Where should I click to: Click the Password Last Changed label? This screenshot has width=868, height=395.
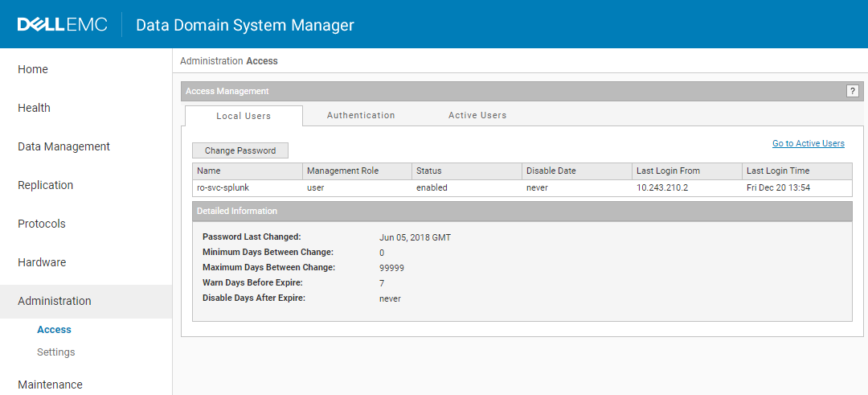(252, 237)
